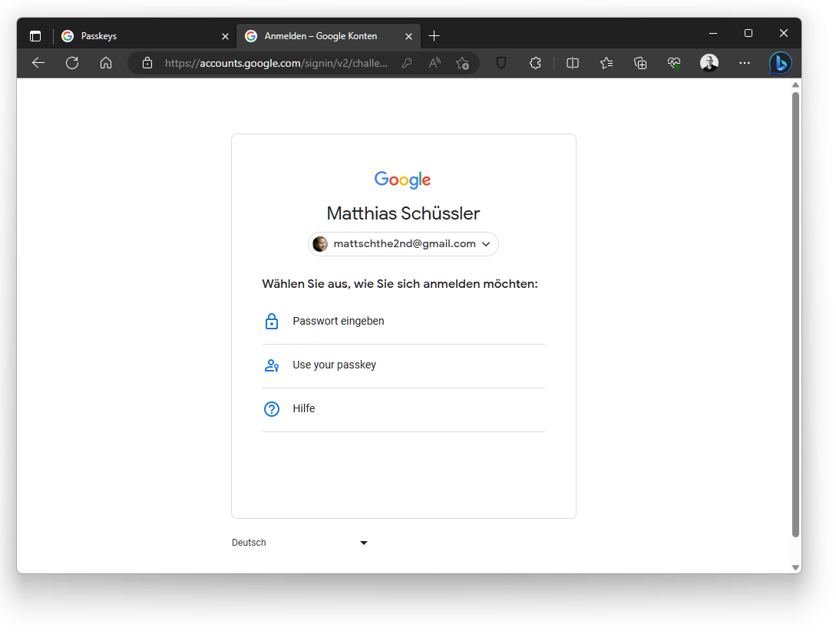Click the Matthias Schüssler heading

click(x=403, y=213)
